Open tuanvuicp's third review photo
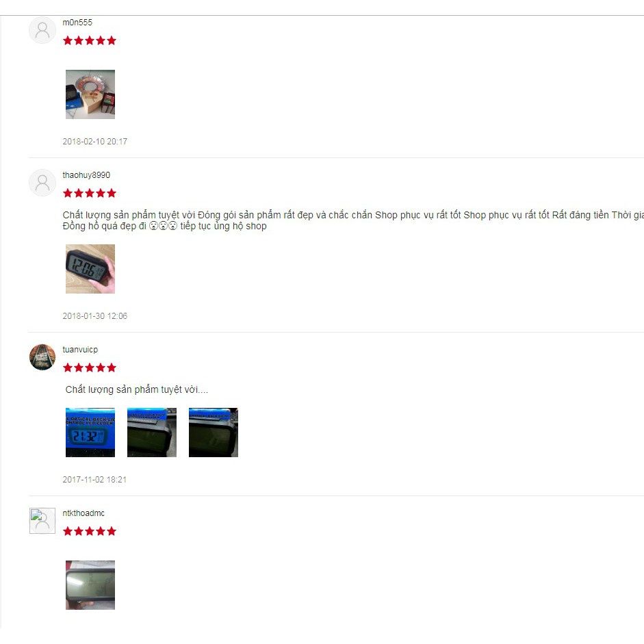This screenshot has width=644, height=644. (214, 433)
